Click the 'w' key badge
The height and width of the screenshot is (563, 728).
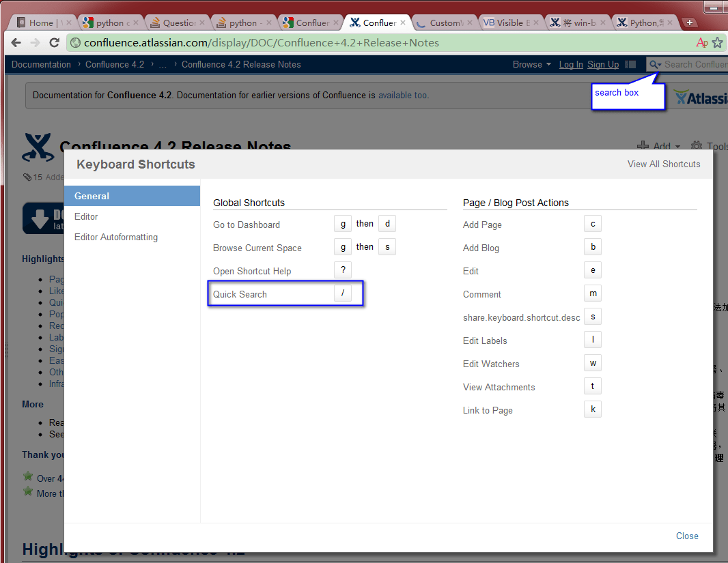pyautogui.click(x=592, y=362)
